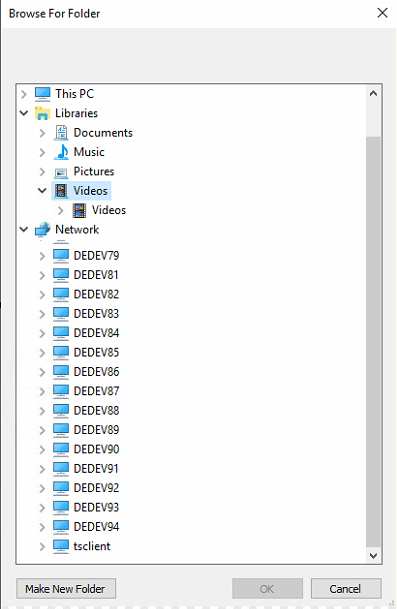
Task: Click the DEDEV93 computer icon
Action: pos(61,508)
